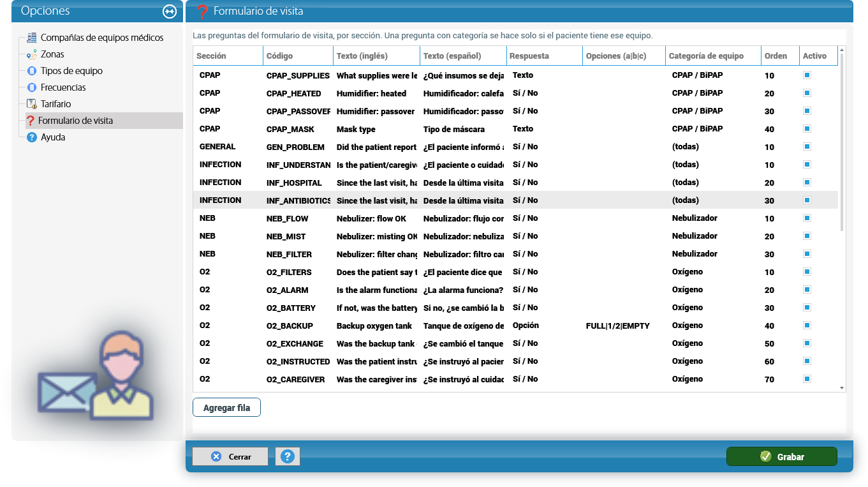
Task: Click the O2_EXCHANGE code cell
Action: [298, 343]
